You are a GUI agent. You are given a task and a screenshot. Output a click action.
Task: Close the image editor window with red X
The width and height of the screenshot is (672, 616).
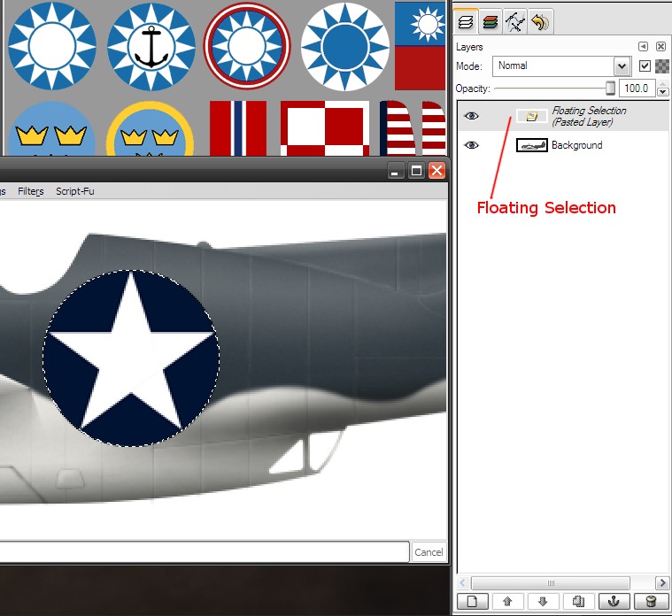436,171
